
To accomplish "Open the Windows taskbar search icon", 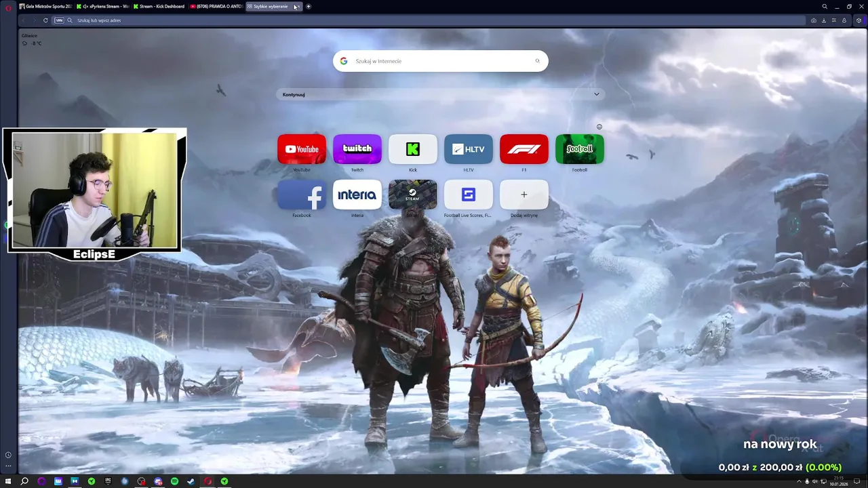I will coord(24,481).
